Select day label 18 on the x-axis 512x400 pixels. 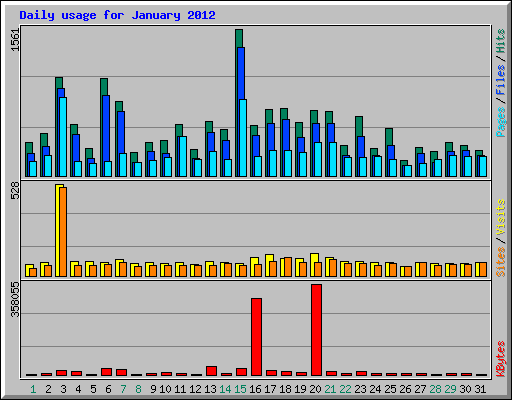[285, 389]
